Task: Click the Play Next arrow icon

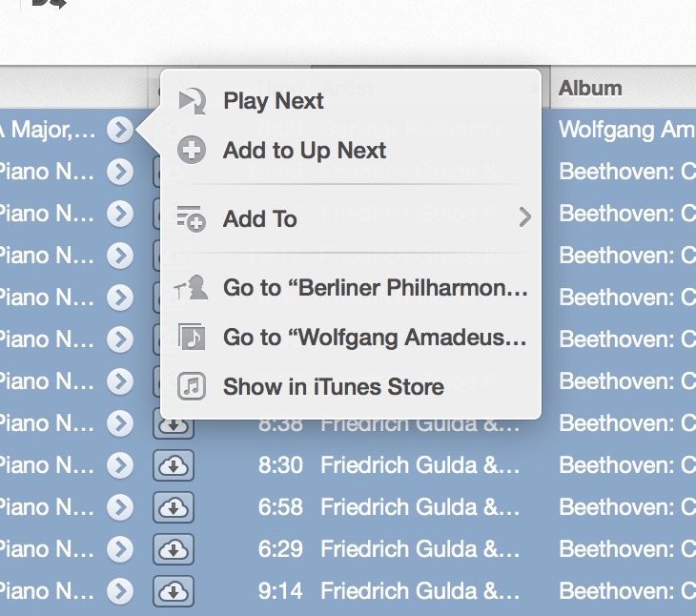Action: [x=192, y=100]
